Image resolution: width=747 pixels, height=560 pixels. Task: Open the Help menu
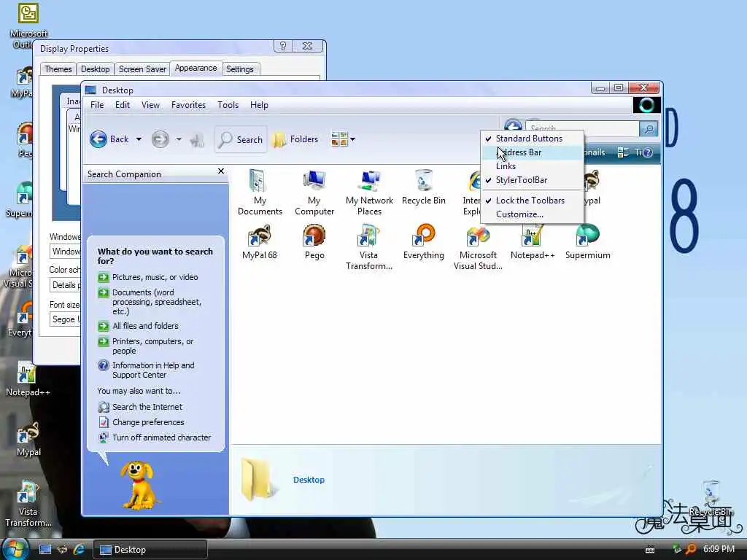point(259,105)
